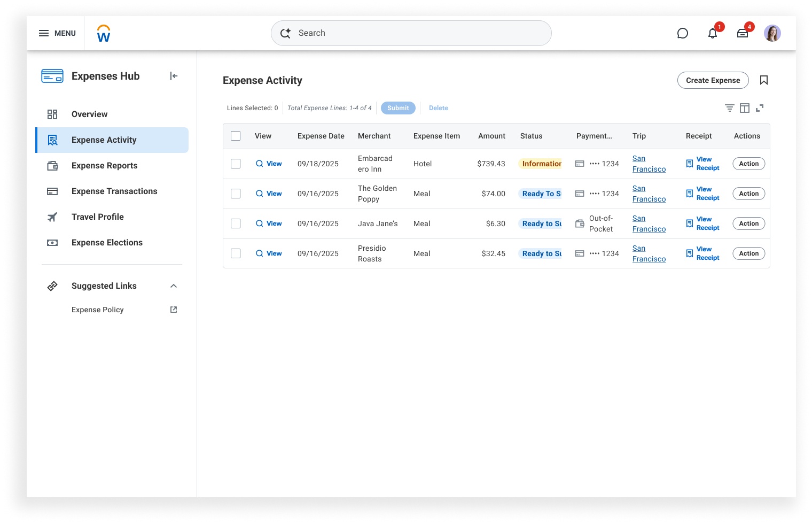812x524 pixels.
Task: Open the San Francisco trip link for Presidio Roasts
Action: [x=649, y=253]
